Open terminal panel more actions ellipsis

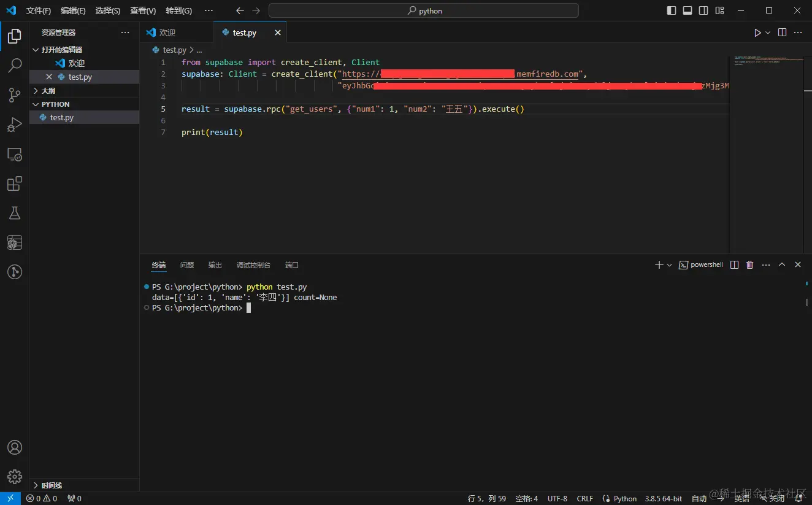point(766,264)
